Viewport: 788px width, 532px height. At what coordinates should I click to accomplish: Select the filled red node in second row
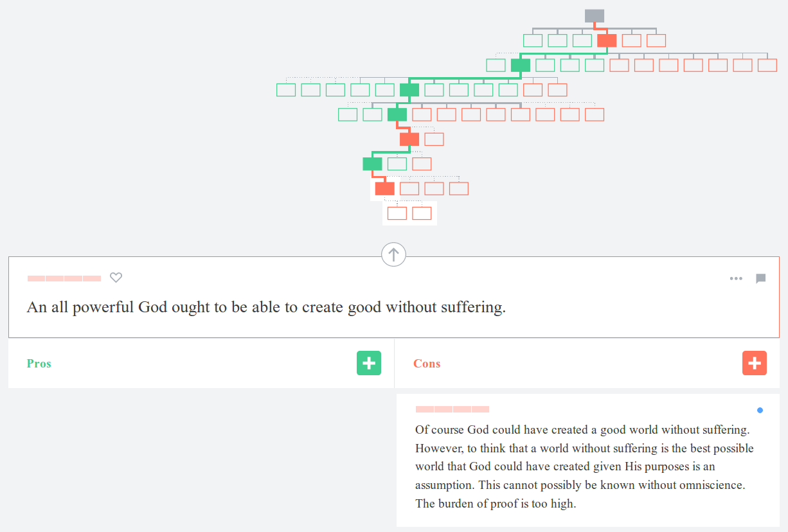[x=607, y=40]
